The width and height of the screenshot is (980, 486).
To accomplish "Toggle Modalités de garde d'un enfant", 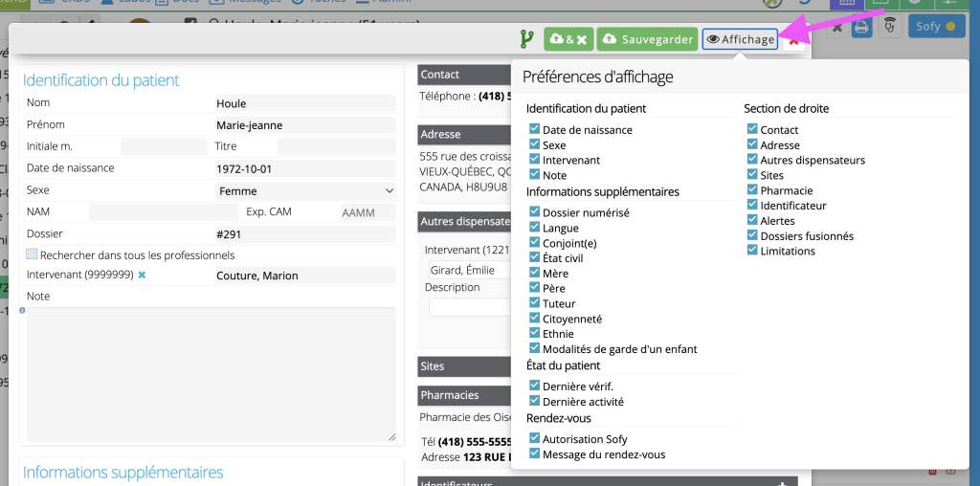I will point(534,347).
